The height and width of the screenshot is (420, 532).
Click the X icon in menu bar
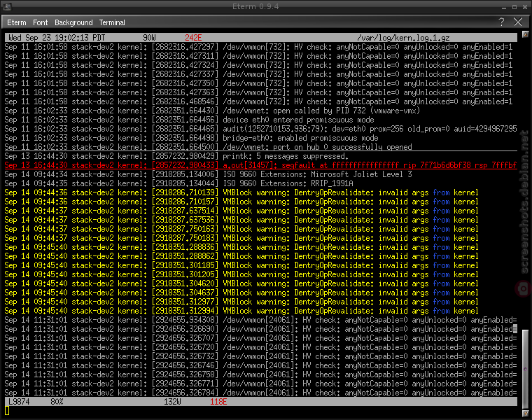coord(518,22)
